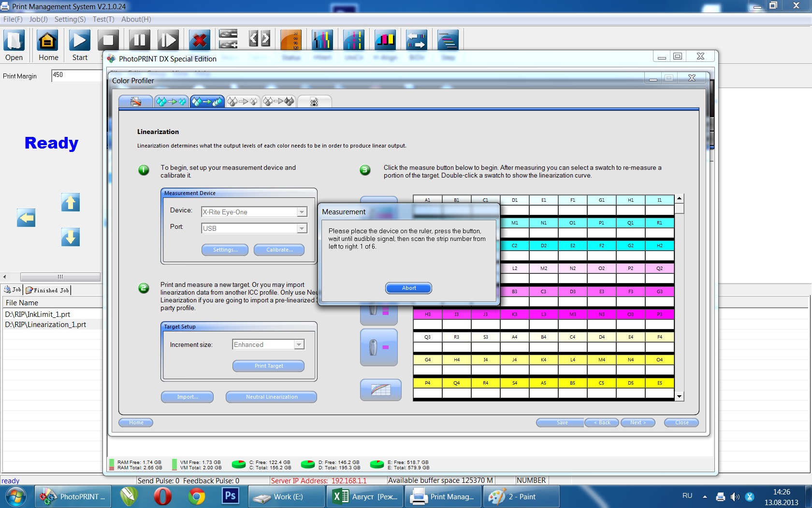Select the D:\RIP\InkLimit_1.prt file row
The width and height of the screenshot is (812, 508).
click(52, 314)
